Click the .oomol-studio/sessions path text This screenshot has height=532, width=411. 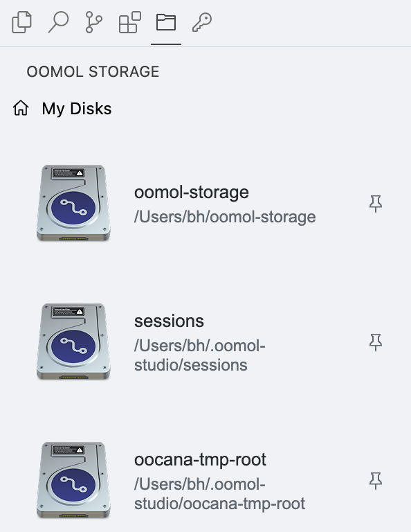click(x=199, y=355)
